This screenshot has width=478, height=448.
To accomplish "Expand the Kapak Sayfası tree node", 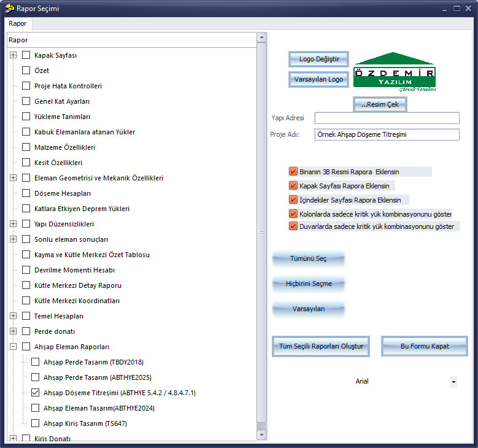I will [13, 55].
